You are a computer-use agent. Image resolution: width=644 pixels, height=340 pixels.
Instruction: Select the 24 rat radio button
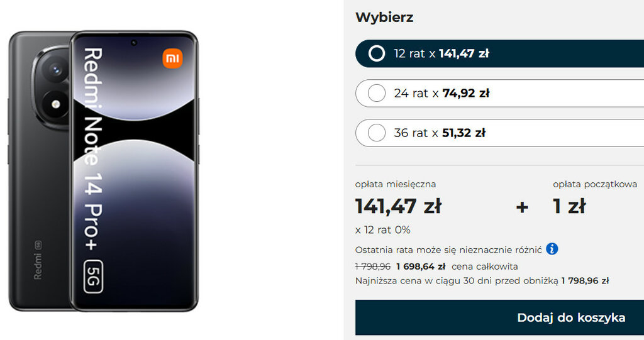pos(377,93)
